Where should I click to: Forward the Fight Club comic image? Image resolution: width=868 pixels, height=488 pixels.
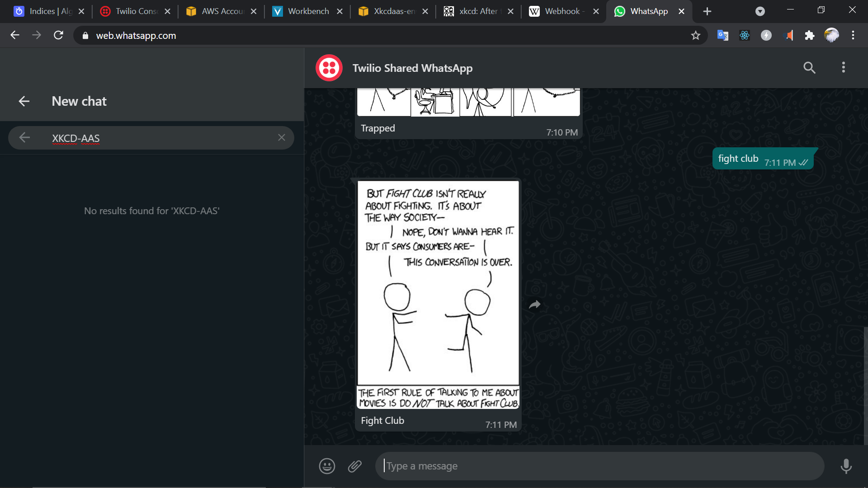tap(535, 305)
